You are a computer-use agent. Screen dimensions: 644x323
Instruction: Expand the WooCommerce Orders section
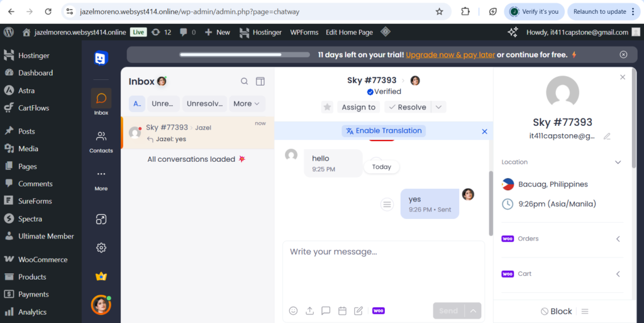[618, 239]
